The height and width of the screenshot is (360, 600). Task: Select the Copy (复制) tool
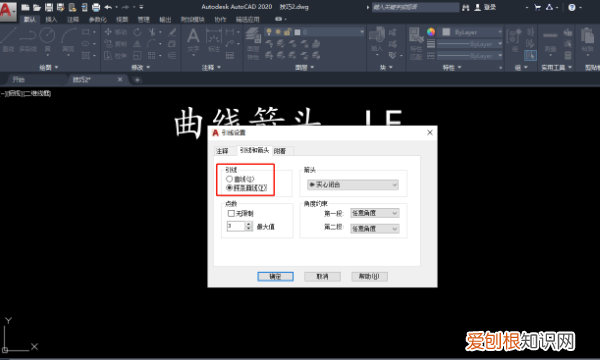[x=116, y=44]
